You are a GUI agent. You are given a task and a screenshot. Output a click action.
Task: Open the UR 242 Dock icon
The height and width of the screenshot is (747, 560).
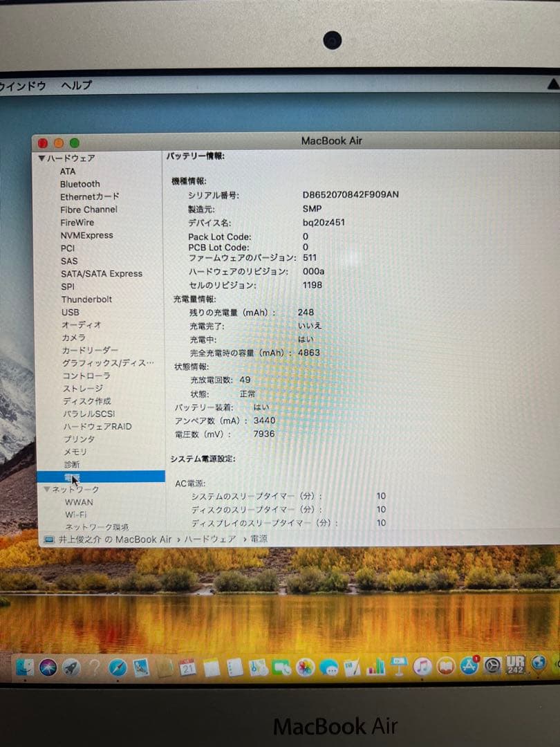tap(515, 664)
